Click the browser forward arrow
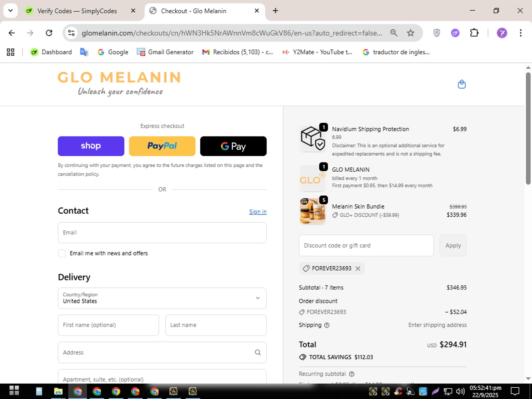This screenshot has height=399, width=532. pyautogui.click(x=30, y=33)
